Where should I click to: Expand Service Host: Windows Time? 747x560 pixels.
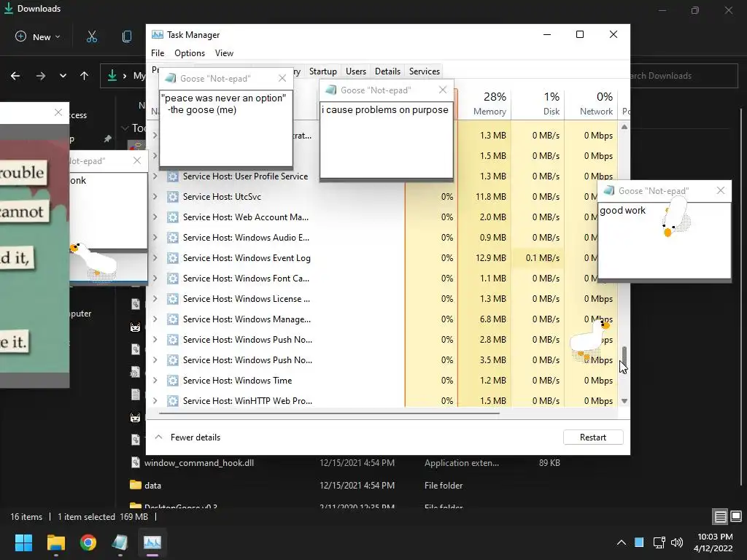(155, 381)
